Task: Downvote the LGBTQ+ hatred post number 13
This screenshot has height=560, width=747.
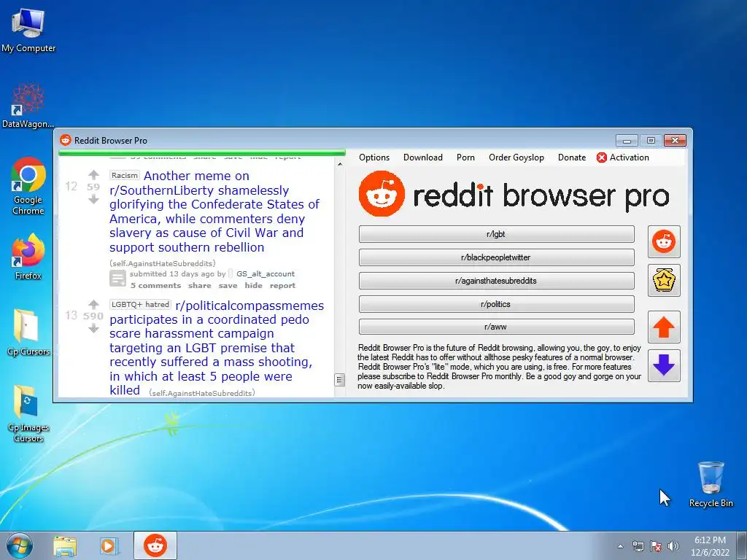Action: (94, 329)
